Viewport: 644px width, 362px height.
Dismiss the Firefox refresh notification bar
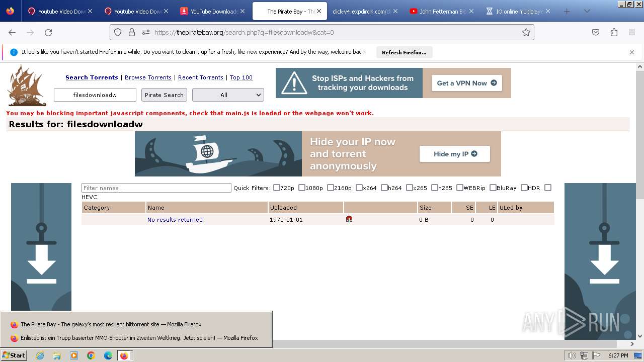pyautogui.click(x=632, y=52)
